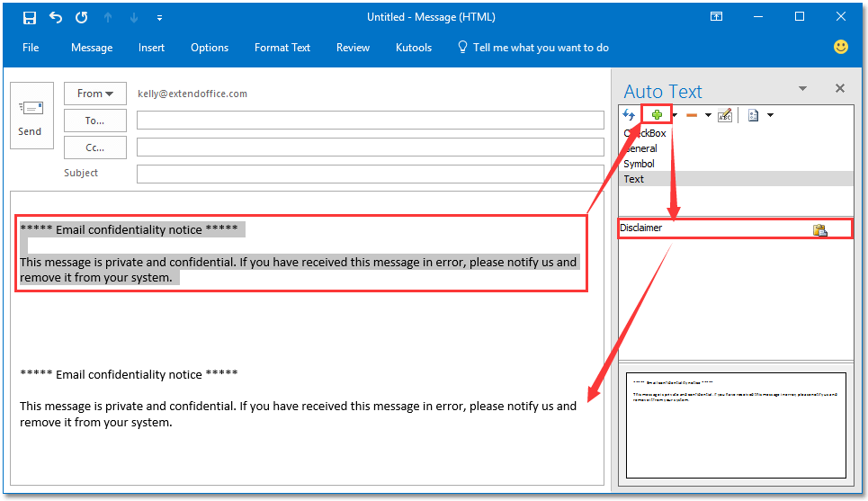Click the Disclaimer preview thumbnail
The height and width of the screenshot is (501, 868).
click(x=735, y=424)
